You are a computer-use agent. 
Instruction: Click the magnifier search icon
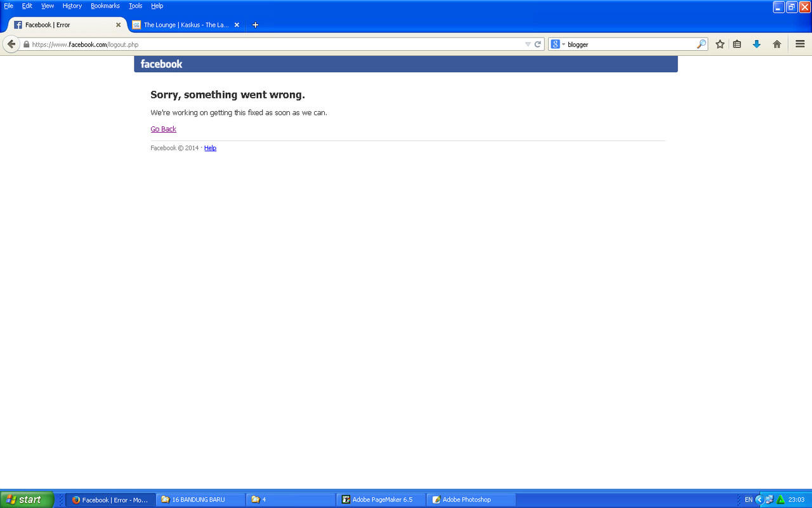[701, 44]
